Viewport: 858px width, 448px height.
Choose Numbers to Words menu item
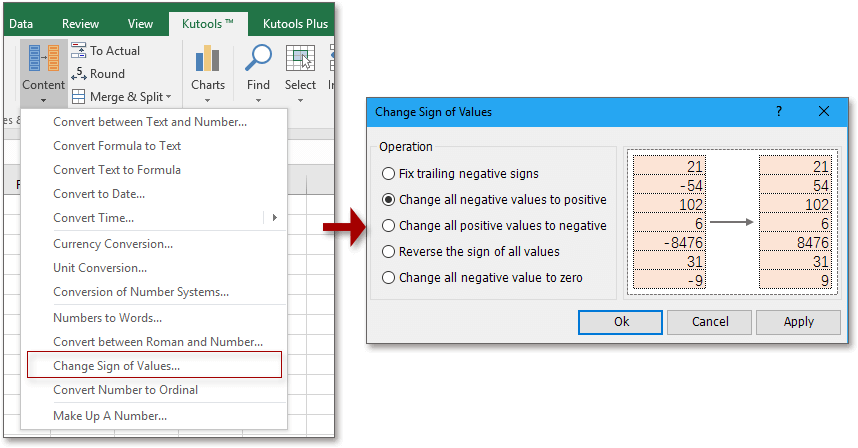tap(154, 318)
